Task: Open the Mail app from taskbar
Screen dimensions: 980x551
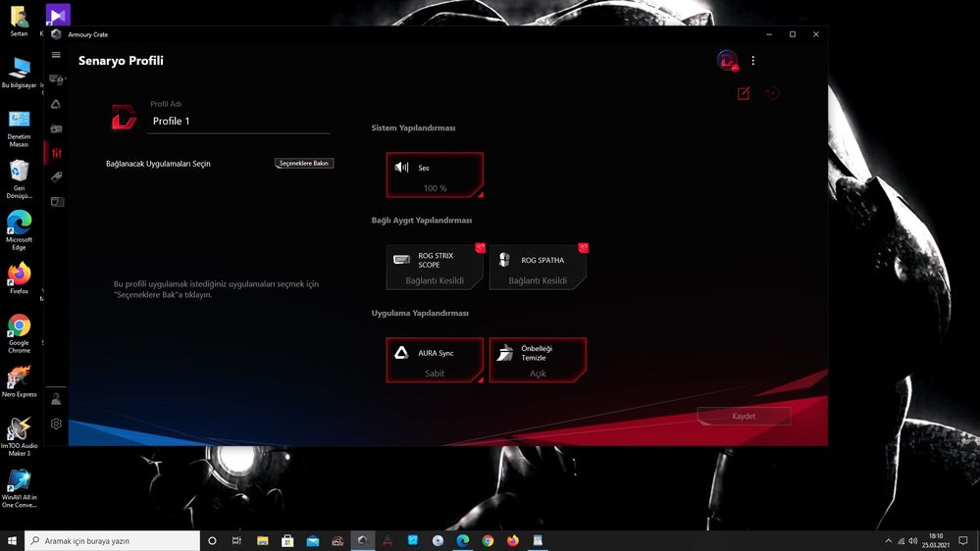Action: coord(313,540)
